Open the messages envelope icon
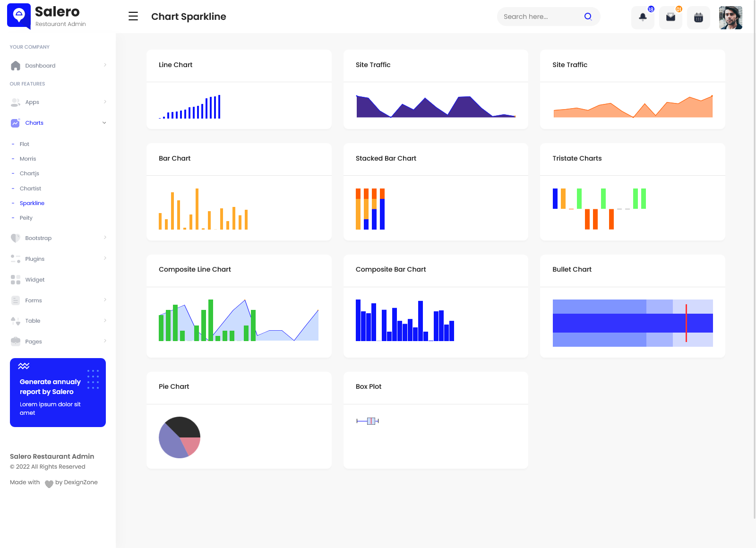 [670, 17]
